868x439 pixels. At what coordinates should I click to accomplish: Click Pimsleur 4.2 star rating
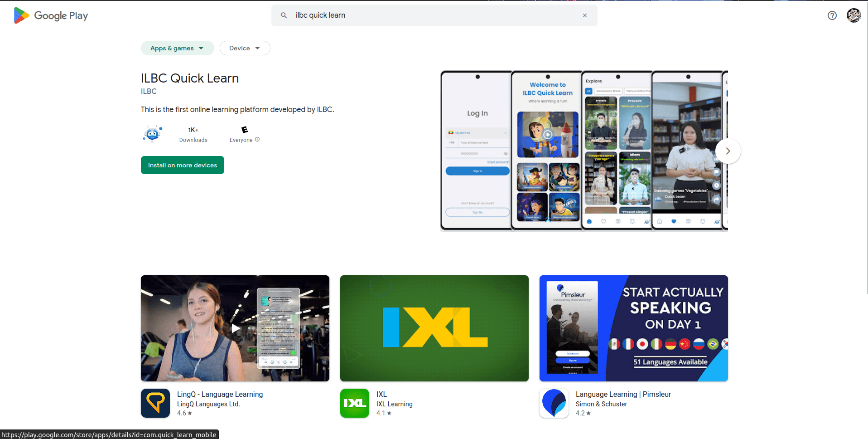[x=583, y=413]
